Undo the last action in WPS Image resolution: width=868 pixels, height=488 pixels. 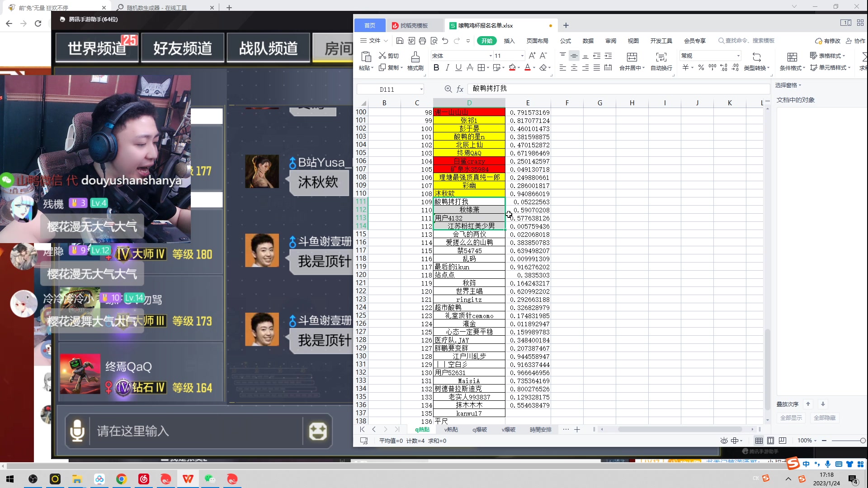[x=445, y=41]
